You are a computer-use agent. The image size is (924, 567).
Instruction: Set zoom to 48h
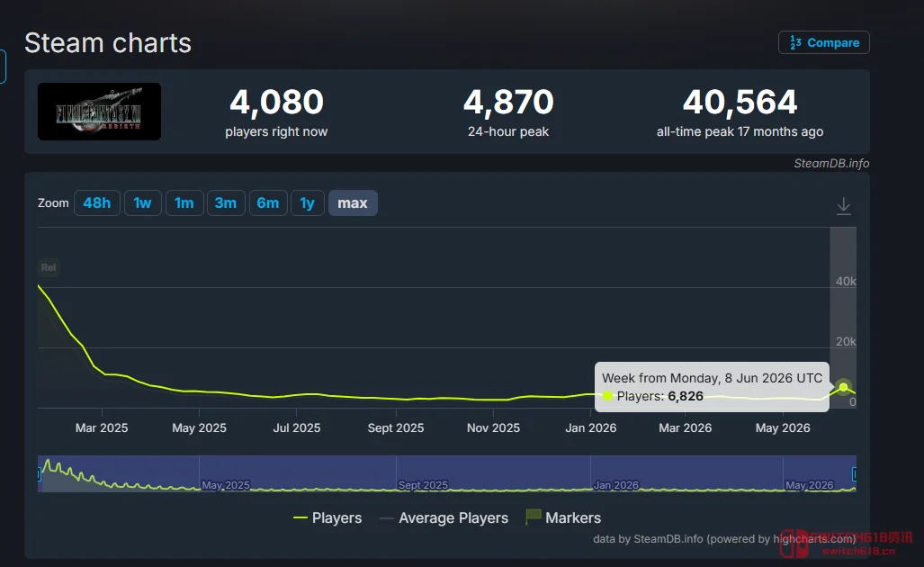(x=96, y=202)
